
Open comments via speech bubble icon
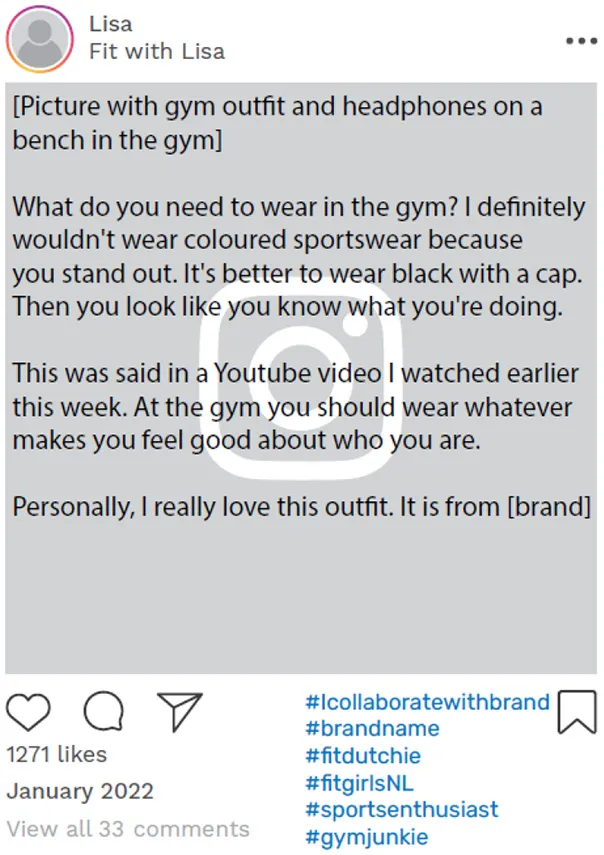(103, 711)
